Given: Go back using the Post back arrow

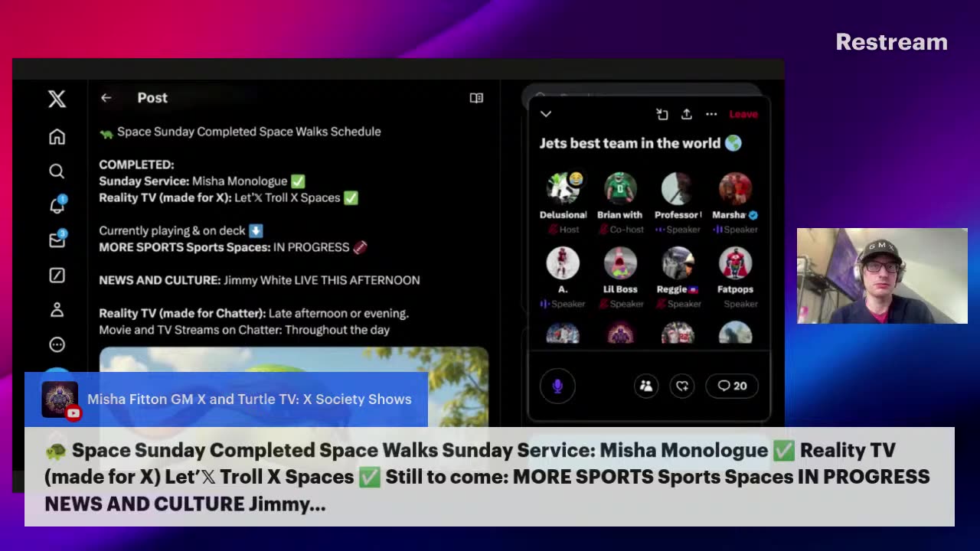Looking at the screenshot, I should 106,98.
